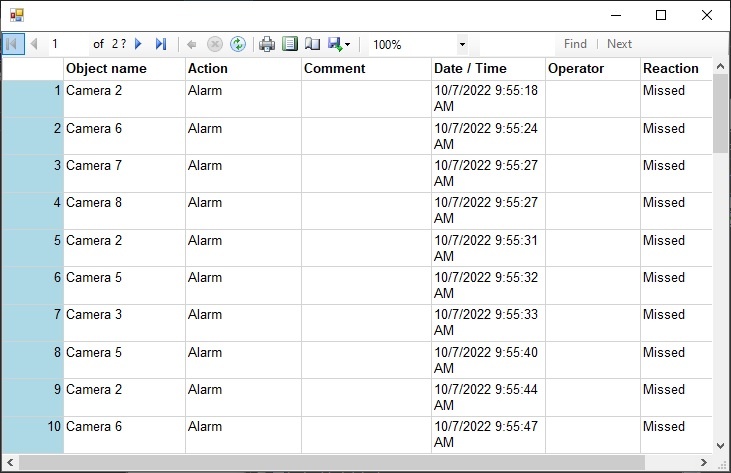Go to the previous report page
731x473 pixels.
pyautogui.click(x=34, y=44)
